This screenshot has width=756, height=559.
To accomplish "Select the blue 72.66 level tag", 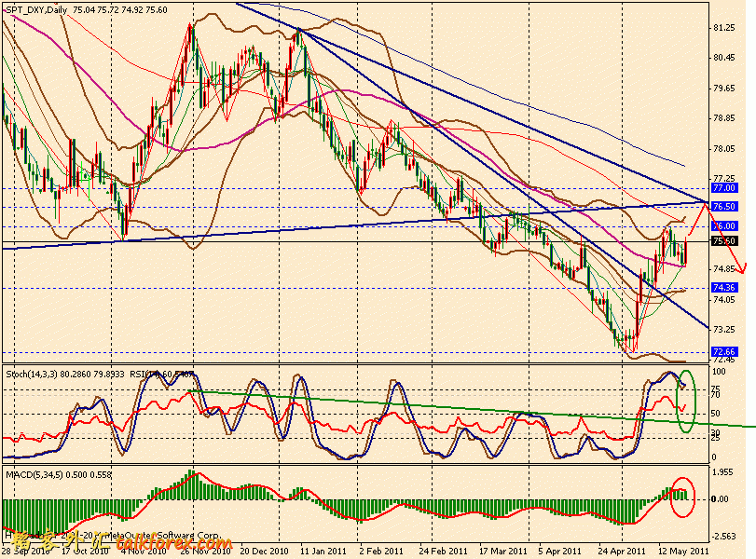I will pos(723,352).
